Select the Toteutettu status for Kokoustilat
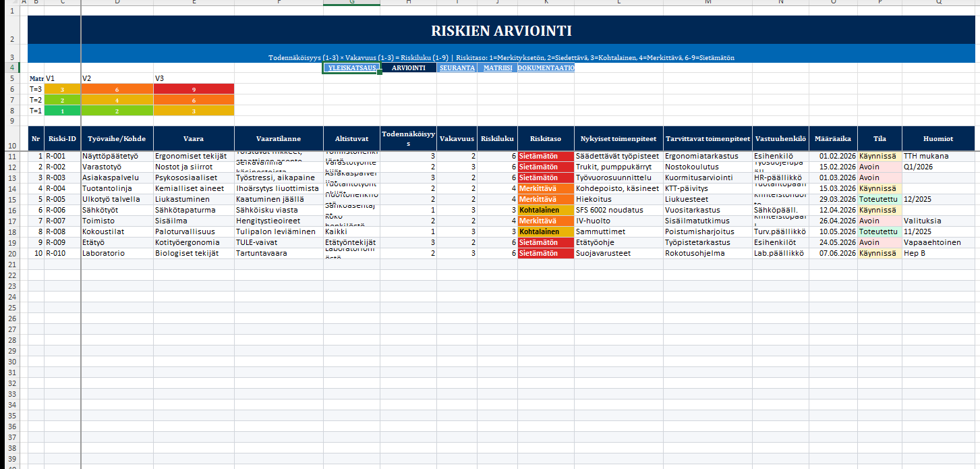The width and height of the screenshot is (980, 469). (879, 231)
